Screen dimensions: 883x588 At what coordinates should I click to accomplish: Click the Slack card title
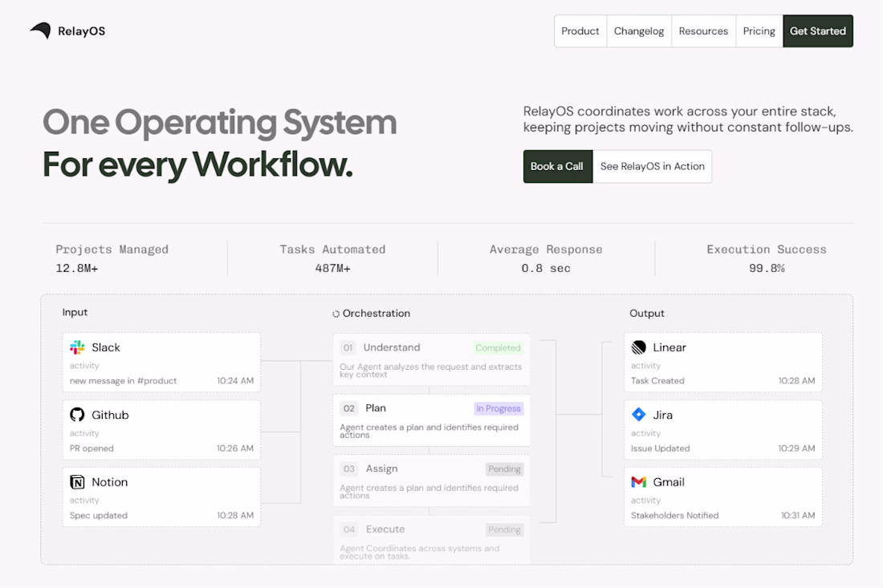tap(106, 347)
